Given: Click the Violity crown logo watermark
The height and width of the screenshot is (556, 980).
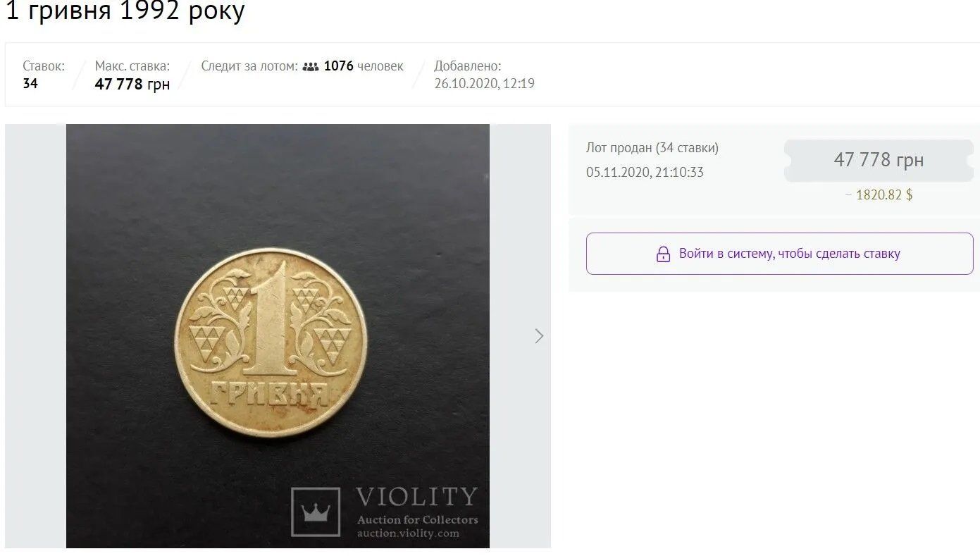Looking at the screenshot, I should pyautogui.click(x=316, y=512).
